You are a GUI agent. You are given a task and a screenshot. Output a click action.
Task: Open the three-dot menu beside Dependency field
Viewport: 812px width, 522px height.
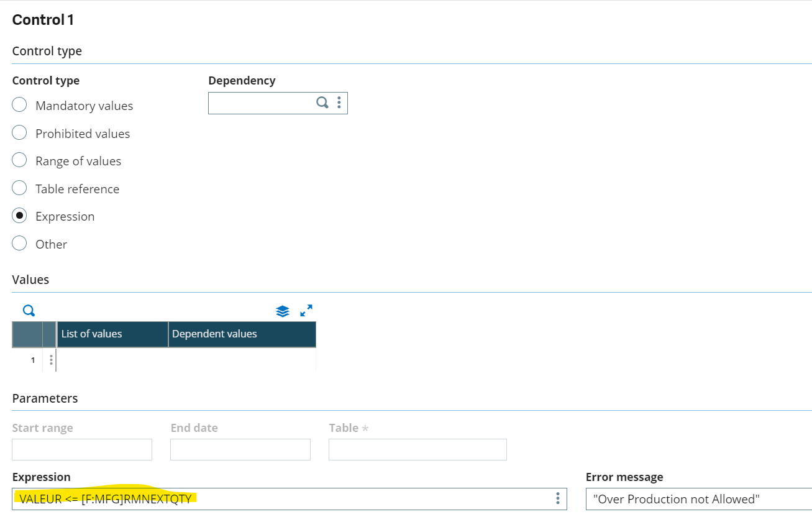[339, 103]
